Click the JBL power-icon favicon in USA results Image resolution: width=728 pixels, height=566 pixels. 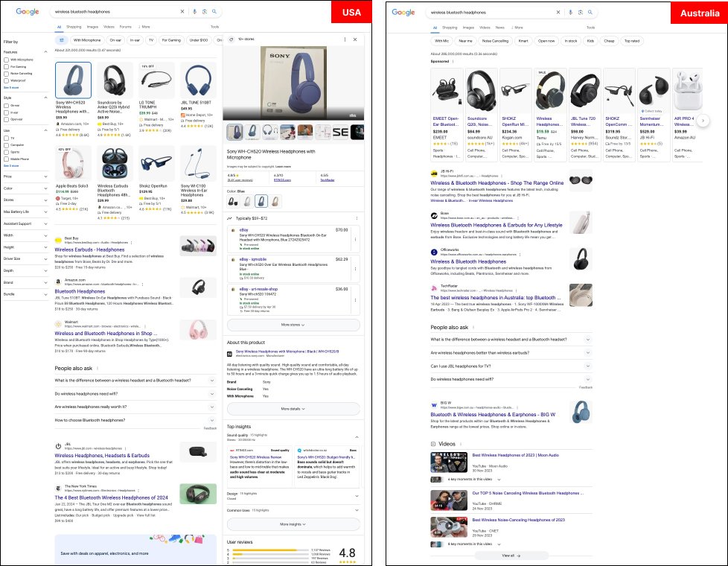(x=58, y=446)
